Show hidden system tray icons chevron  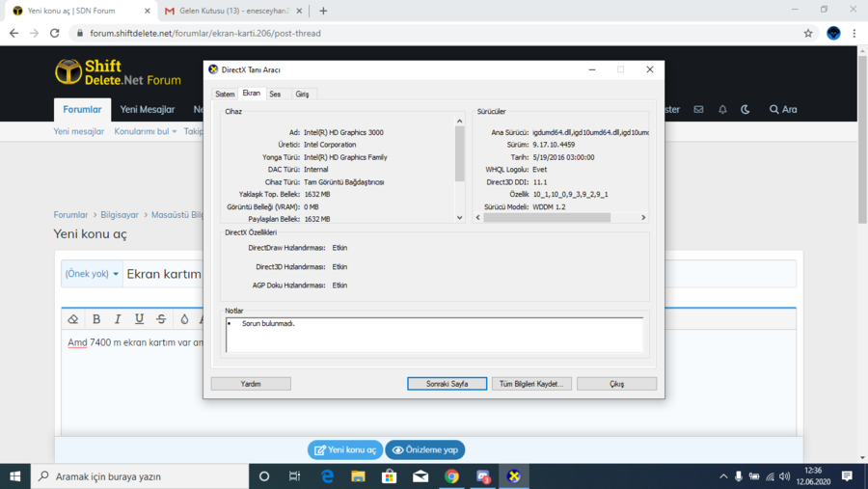723,476
